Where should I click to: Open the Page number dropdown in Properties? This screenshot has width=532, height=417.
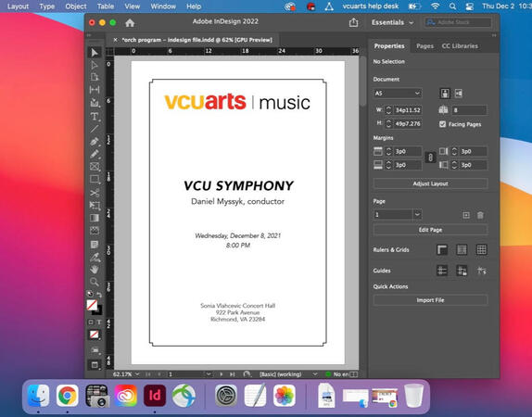pos(417,214)
